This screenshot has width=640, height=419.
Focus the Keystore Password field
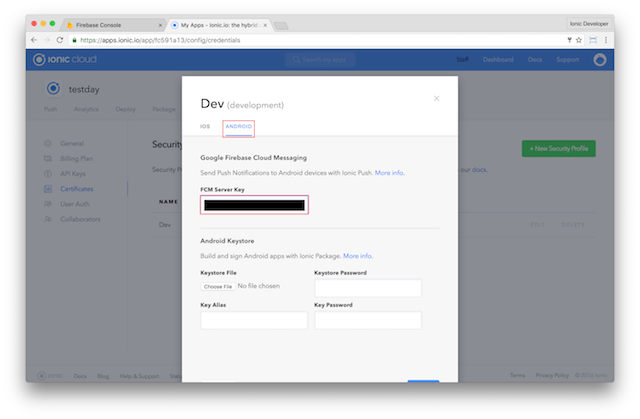coord(367,288)
